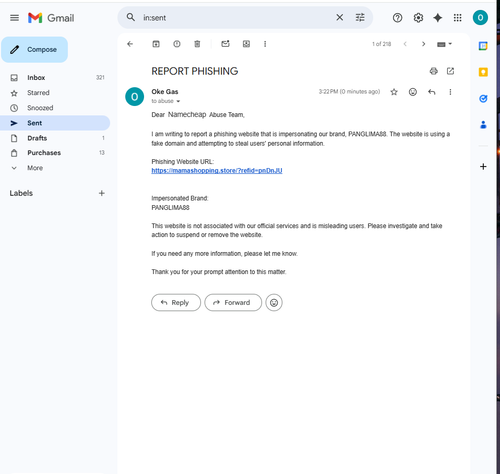Open the message More options menu
The image size is (500, 474).
click(450, 92)
